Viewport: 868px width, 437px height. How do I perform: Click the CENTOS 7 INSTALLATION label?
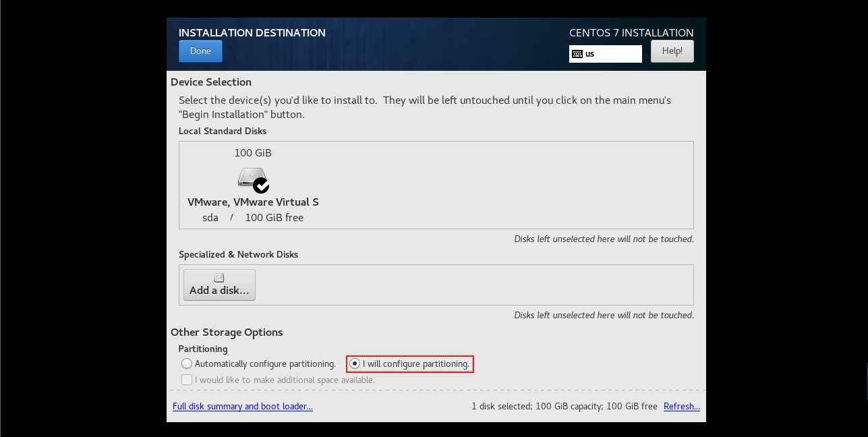click(631, 32)
